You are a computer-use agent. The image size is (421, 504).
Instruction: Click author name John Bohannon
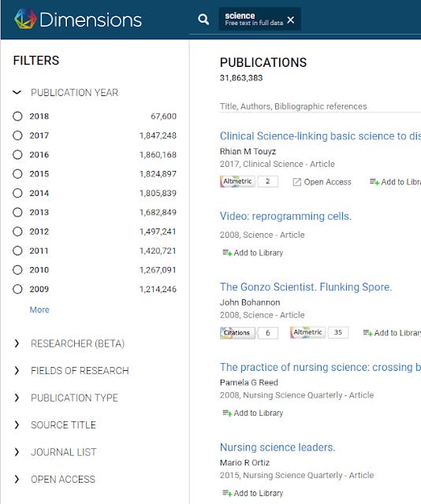click(250, 302)
